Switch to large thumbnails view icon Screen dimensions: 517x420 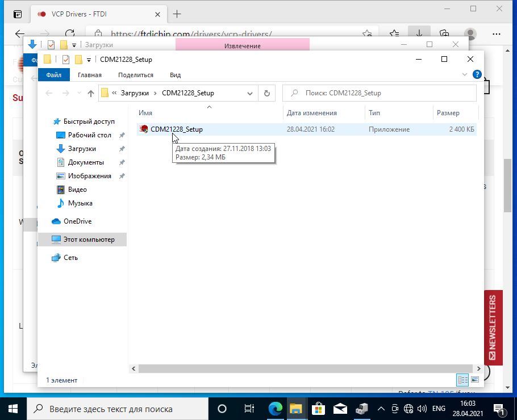click(475, 380)
